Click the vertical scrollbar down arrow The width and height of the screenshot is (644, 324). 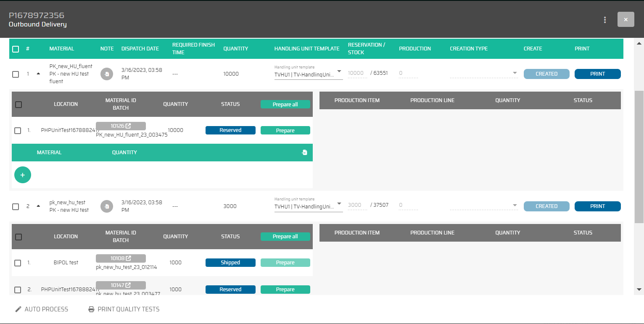tap(639, 290)
